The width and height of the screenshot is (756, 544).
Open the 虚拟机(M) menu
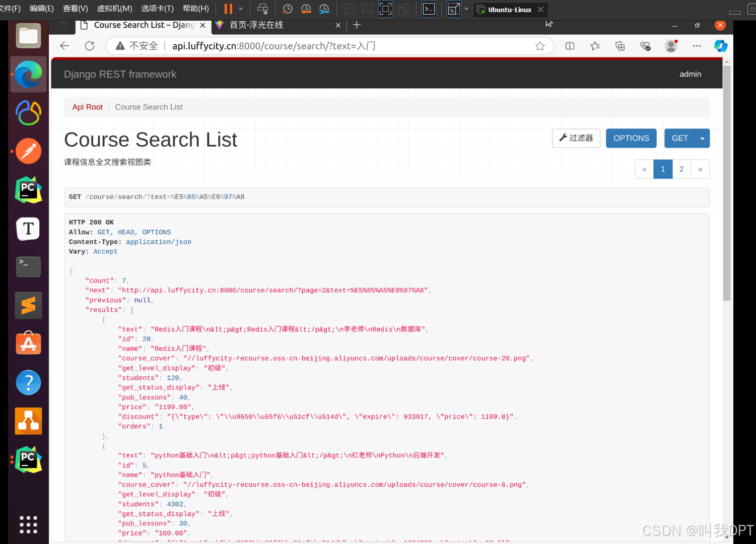114,9
